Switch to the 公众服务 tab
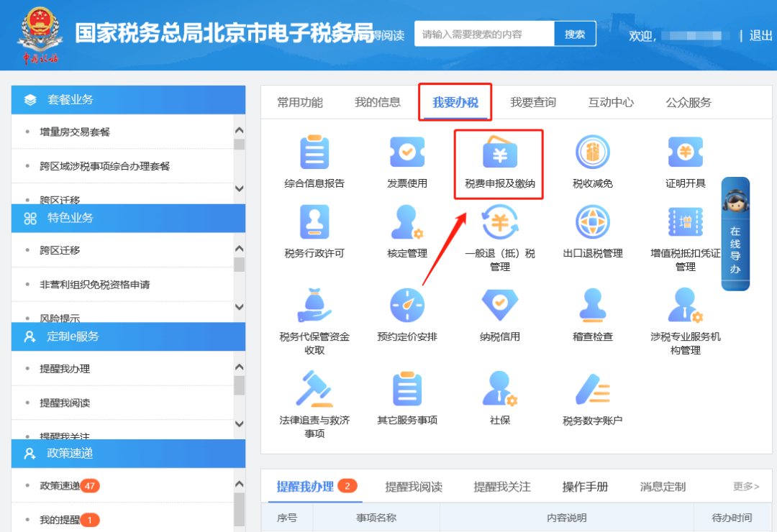The width and height of the screenshot is (777, 532). pos(689,103)
